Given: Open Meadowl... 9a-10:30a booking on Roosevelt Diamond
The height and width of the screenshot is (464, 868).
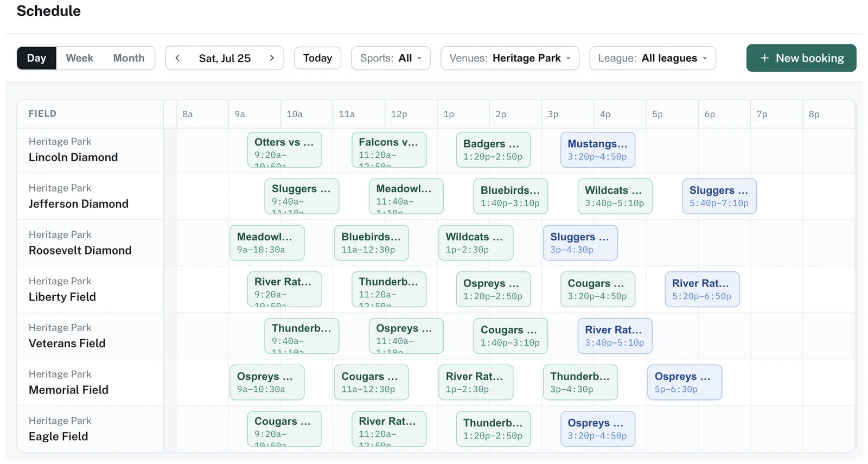Looking at the screenshot, I should point(267,243).
